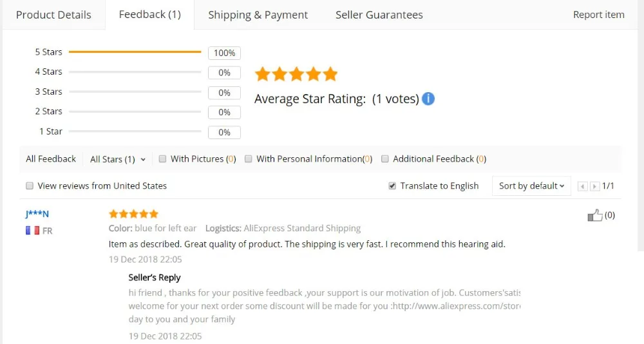Click the 5 Stars orange rating bar

pyautogui.click(x=135, y=52)
